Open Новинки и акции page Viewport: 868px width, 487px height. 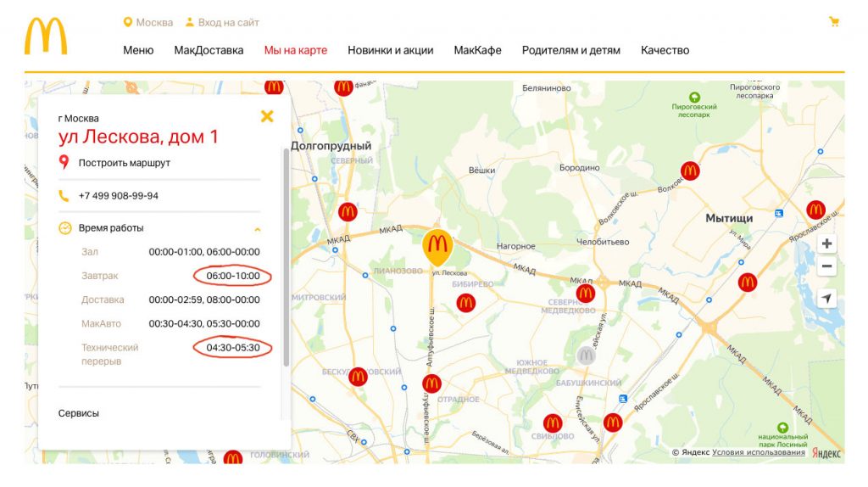click(390, 50)
